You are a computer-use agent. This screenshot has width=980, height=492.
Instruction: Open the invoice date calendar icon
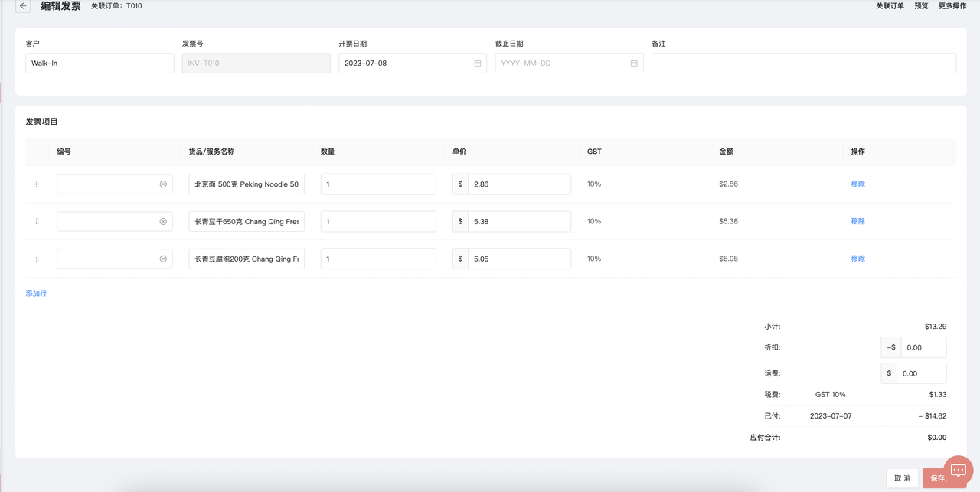478,64
